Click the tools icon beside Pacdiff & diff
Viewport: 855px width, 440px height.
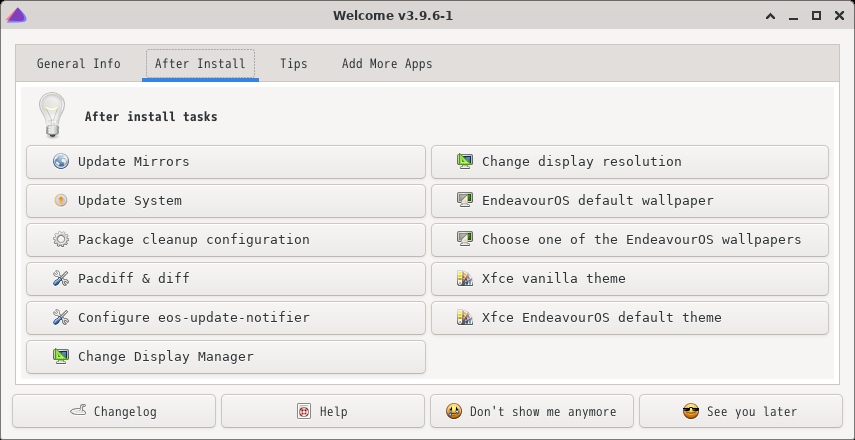tap(61, 279)
